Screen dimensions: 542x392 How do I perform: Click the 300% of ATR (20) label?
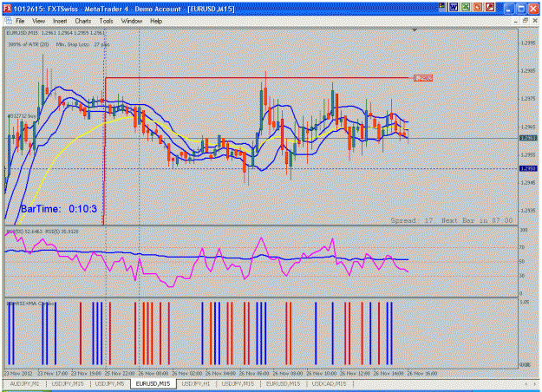pyautogui.click(x=29, y=44)
